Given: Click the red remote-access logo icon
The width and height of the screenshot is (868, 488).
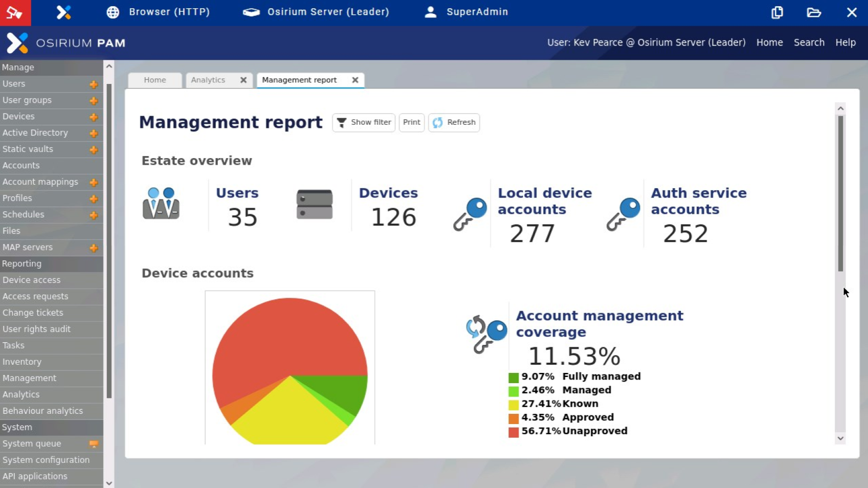Looking at the screenshot, I should click(15, 13).
